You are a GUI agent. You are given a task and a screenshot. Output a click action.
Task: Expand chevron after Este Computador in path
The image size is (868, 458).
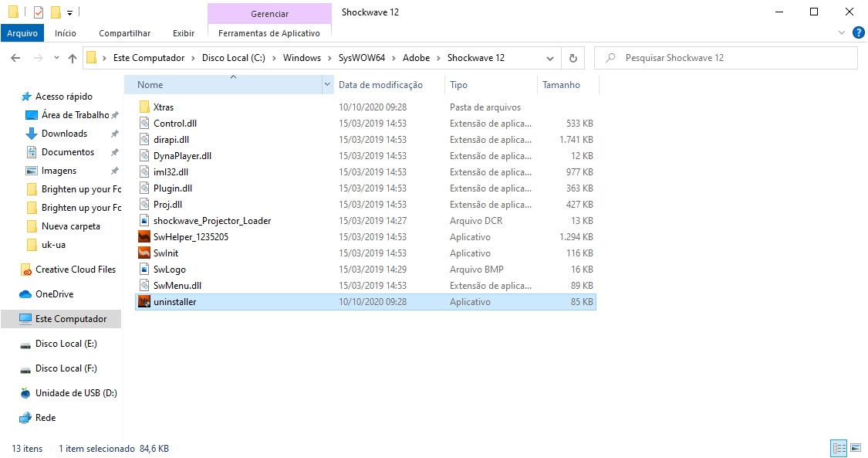193,58
